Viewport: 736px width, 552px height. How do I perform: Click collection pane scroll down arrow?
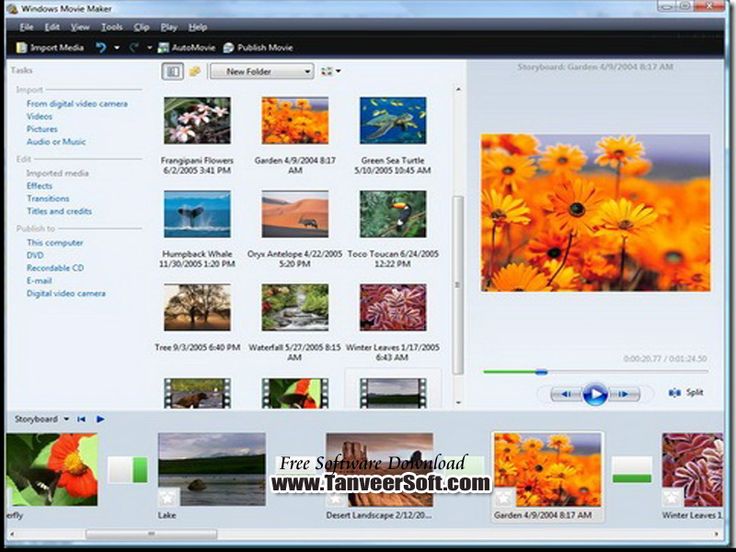click(458, 403)
